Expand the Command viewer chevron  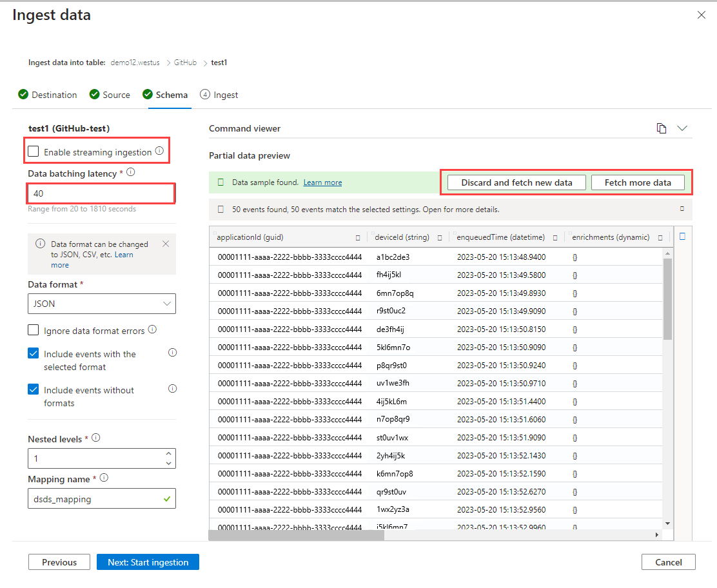(x=682, y=128)
